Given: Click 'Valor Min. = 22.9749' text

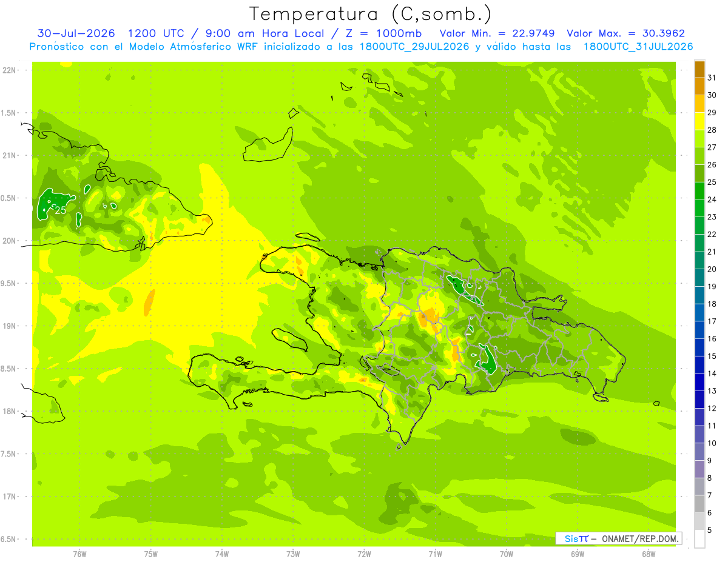Looking at the screenshot, I should tap(497, 33).
